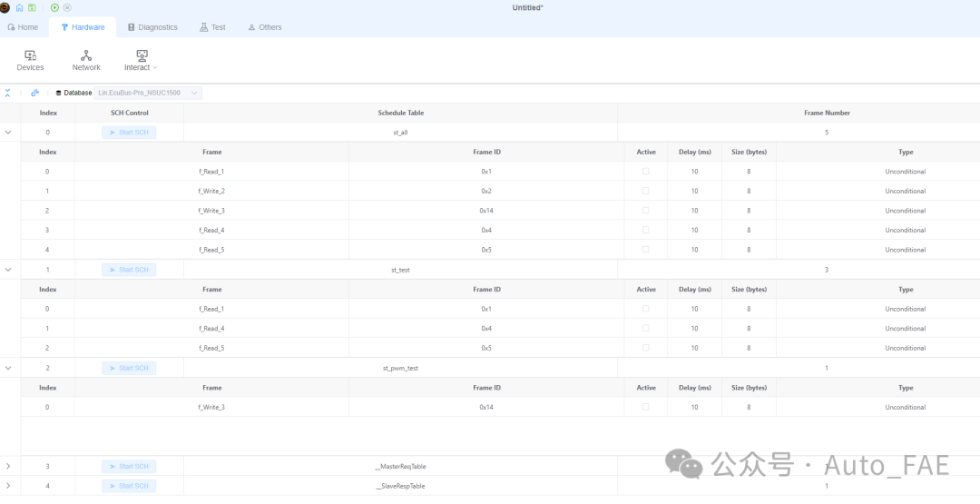The image size is (980, 504).
Task: Click f_Write_3 frame in st_pwm_test
Action: tap(211, 407)
